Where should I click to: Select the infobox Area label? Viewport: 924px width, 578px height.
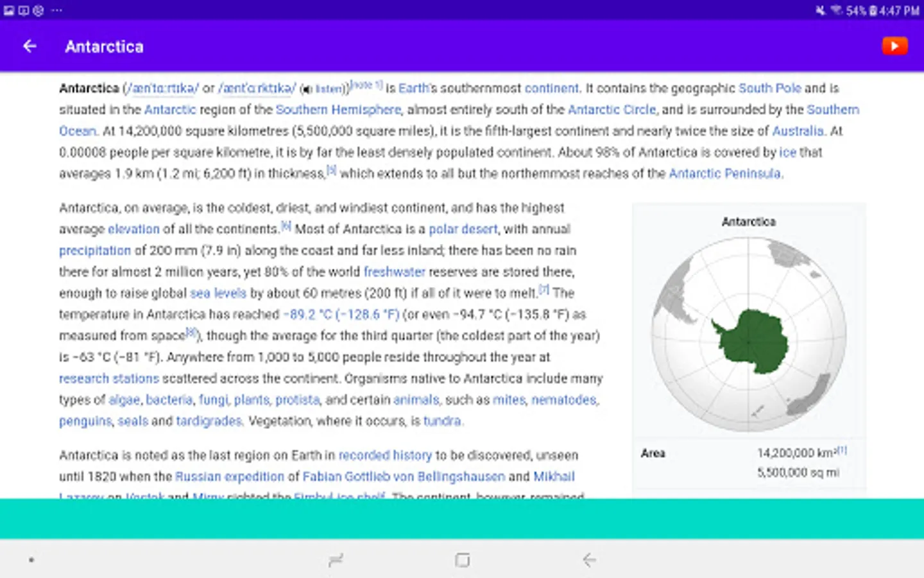click(653, 453)
